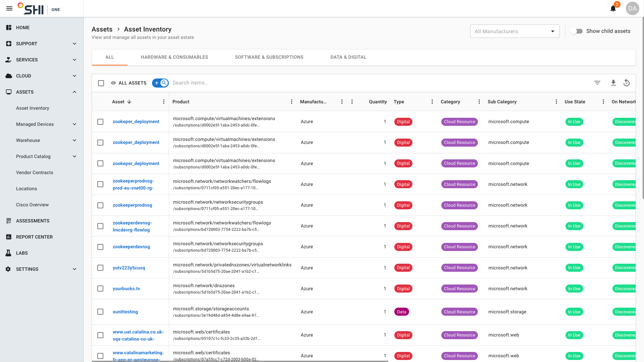This screenshot has width=644, height=362.
Task: Open the xunittesting asset link
Action: 125,312
